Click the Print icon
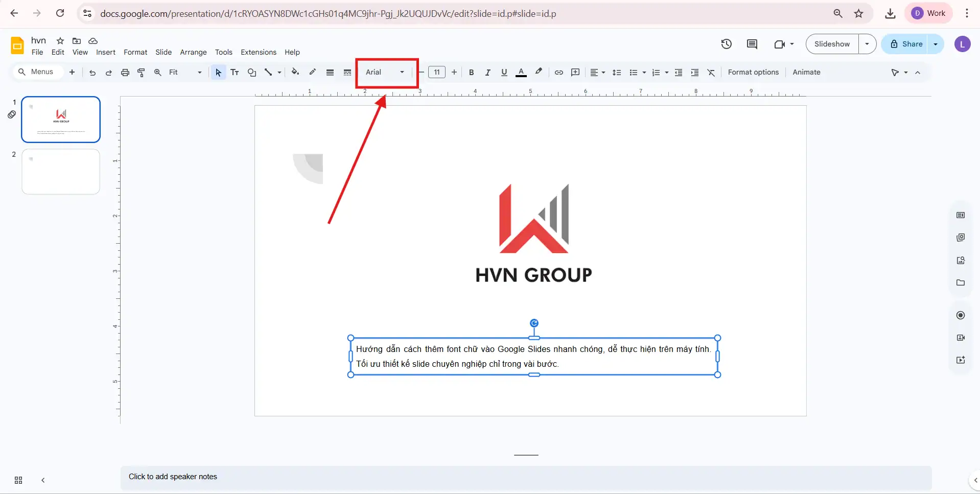Image resolution: width=980 pixels, height=494 pixels. [125, 73]
